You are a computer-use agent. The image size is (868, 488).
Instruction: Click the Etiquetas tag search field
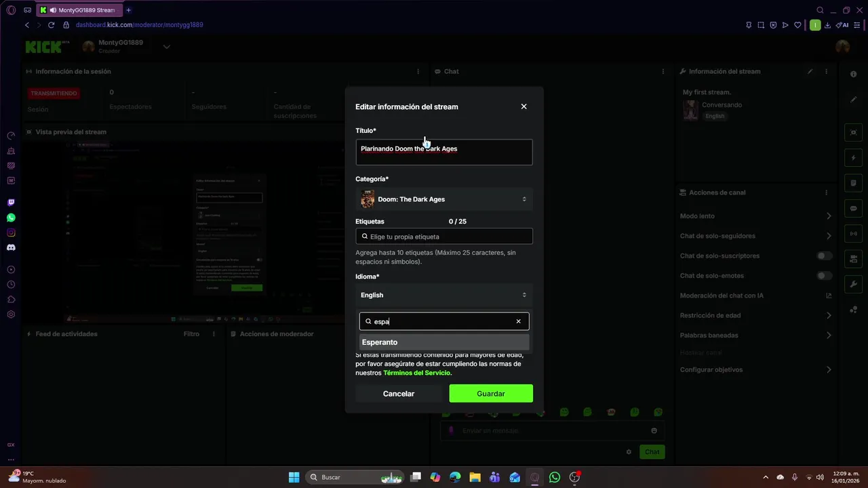[444, 237]
